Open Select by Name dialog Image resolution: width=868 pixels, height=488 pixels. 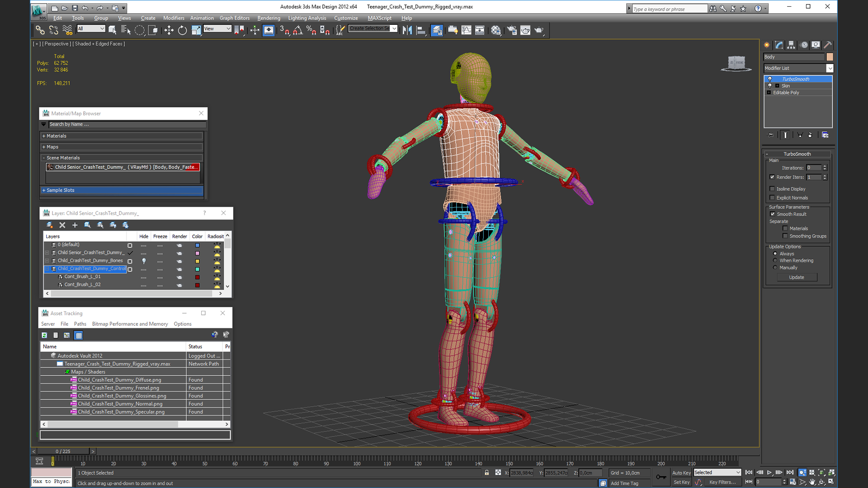coord(126,30)
